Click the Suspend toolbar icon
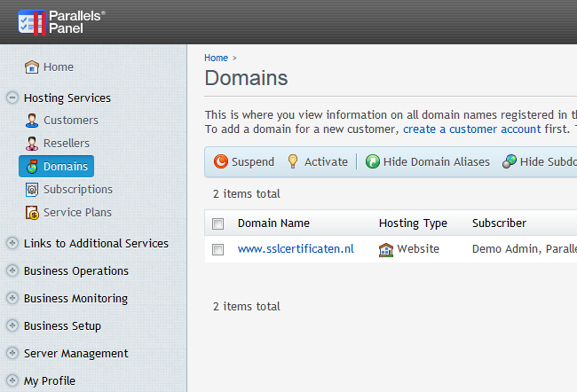Image resolution: width=577 pixels, height=392 pixels. (221, 162)
